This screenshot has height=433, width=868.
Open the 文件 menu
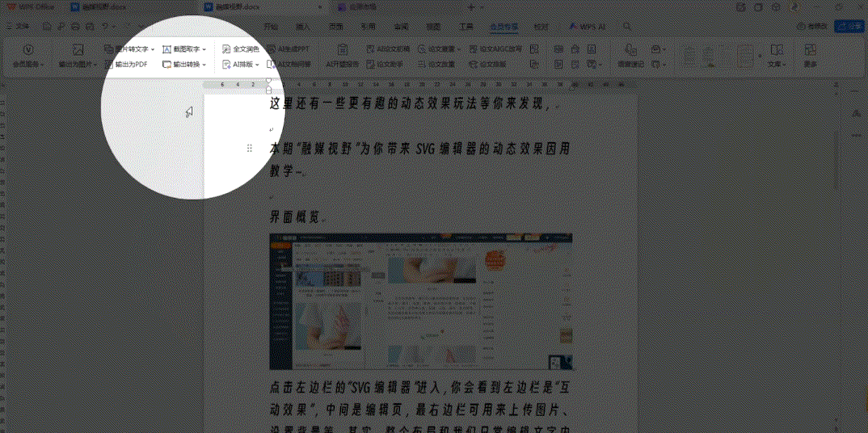[19, 27]
